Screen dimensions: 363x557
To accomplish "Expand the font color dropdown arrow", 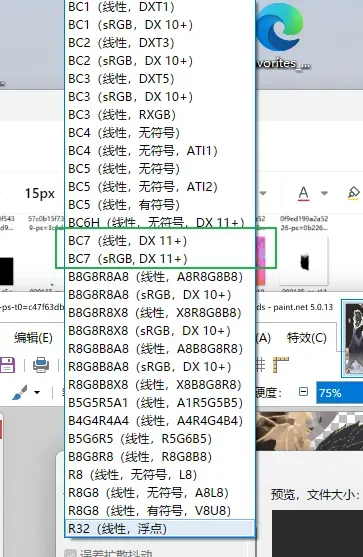I will point(324,193).
